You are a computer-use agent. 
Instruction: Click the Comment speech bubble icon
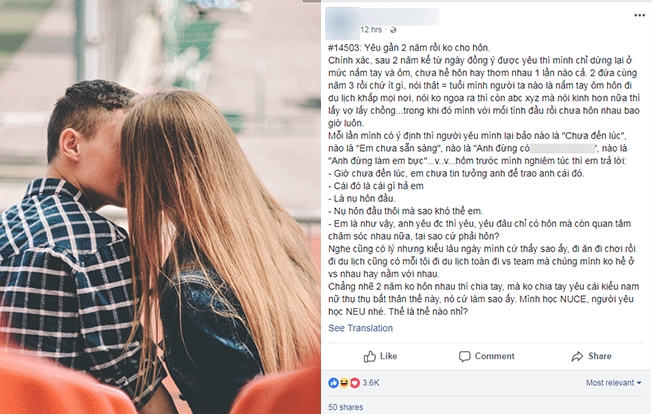click(464, 356)
